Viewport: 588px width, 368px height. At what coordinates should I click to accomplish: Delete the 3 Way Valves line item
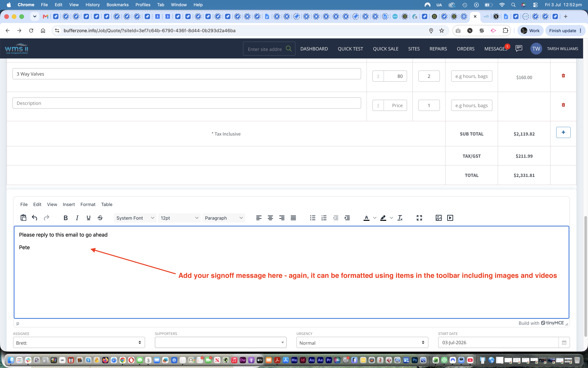point(563,76)
